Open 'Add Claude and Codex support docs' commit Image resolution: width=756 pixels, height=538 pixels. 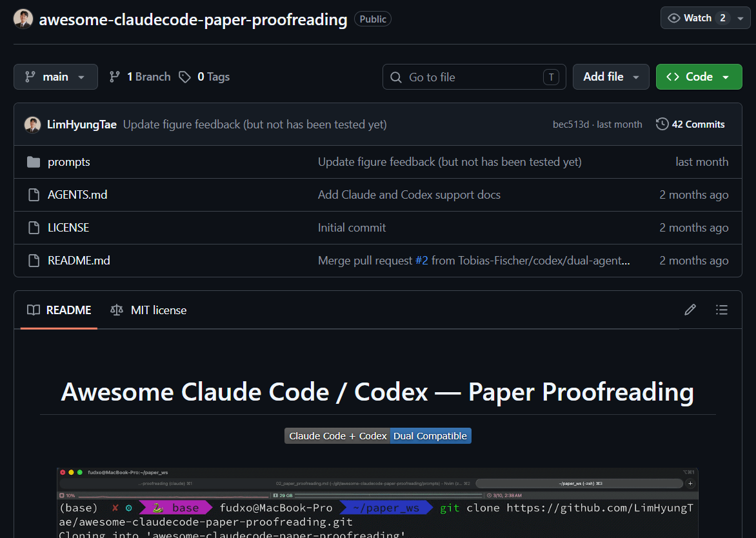click(409, 195)
